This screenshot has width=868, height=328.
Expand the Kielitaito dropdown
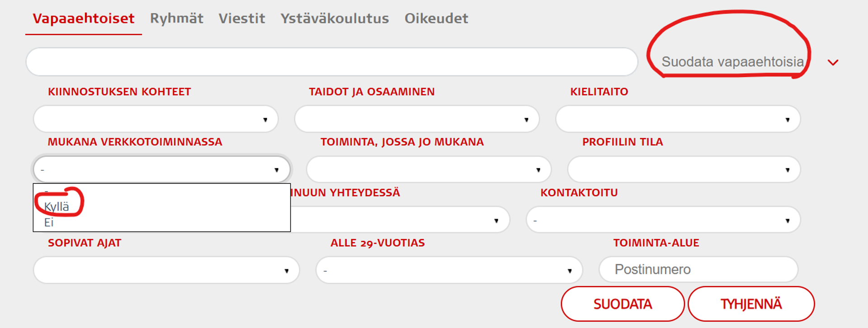click(x=678, y=119)
